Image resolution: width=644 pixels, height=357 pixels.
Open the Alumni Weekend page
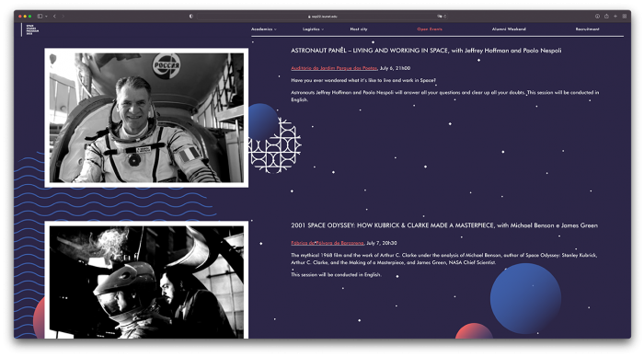coord(509,29)
